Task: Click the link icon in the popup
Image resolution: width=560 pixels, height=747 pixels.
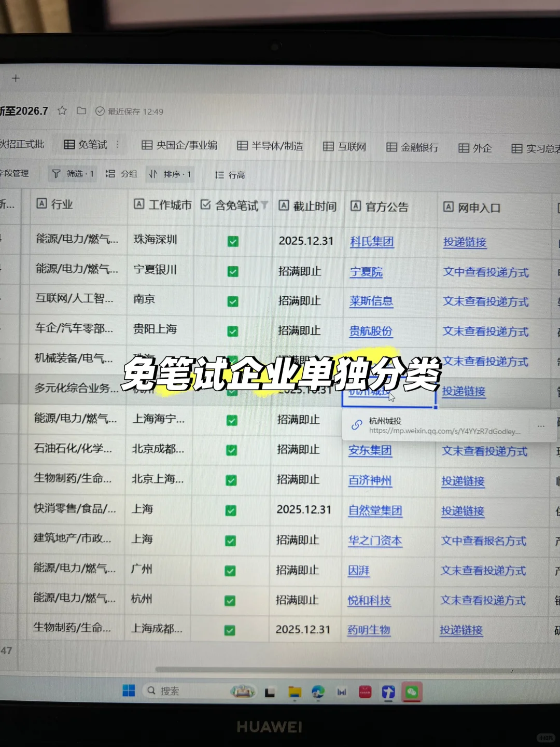Action: [x=357, y=425]
